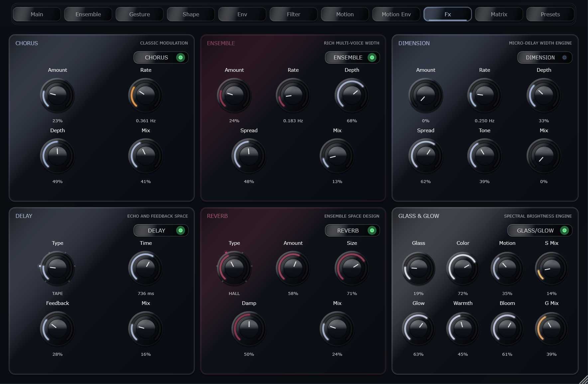Open the Env tab
588x384 pixels.
[242, 14]
